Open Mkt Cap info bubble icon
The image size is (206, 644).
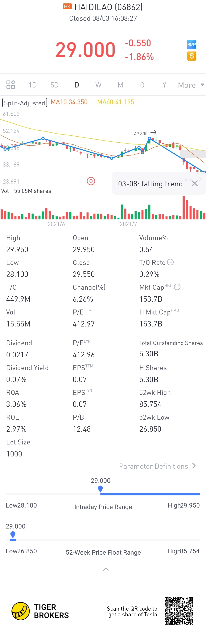click(177, 287)
